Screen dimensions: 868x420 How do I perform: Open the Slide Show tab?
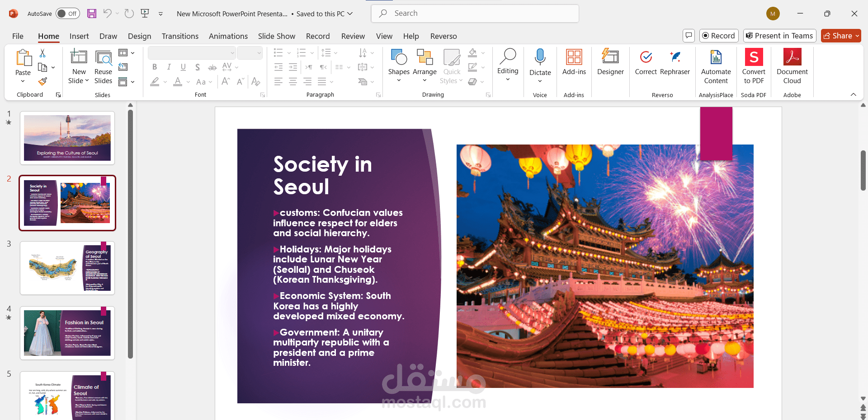(277, 36)
